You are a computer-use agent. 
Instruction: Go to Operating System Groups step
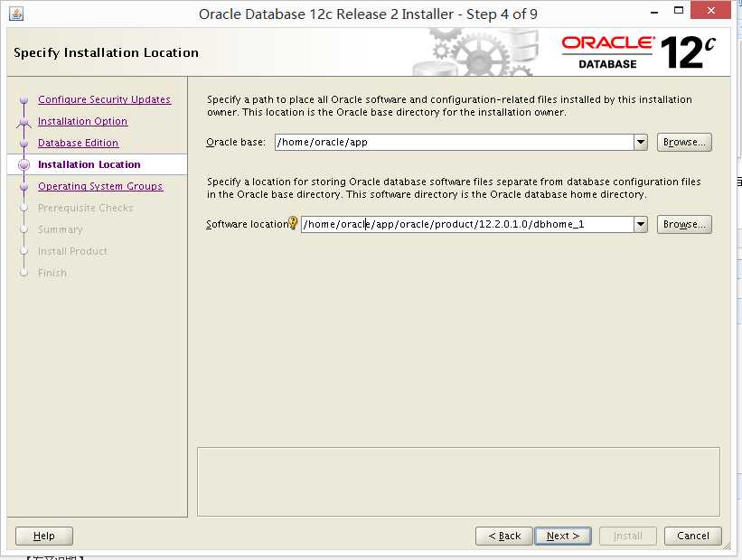100,186
